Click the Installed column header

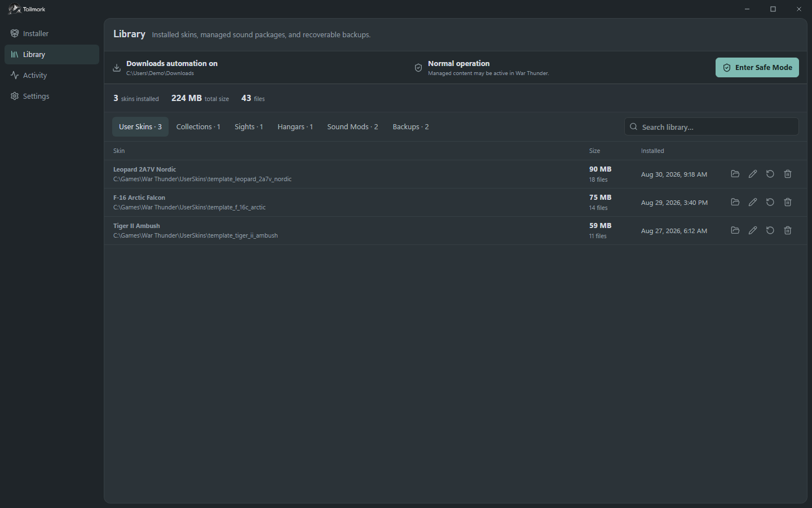pyautogui.click(x=652, y=151)
